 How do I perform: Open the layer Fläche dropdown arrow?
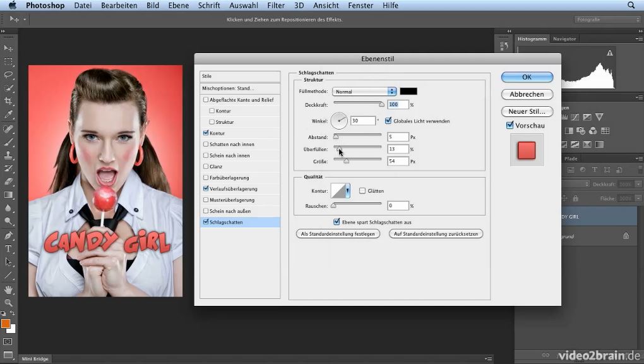638,198
